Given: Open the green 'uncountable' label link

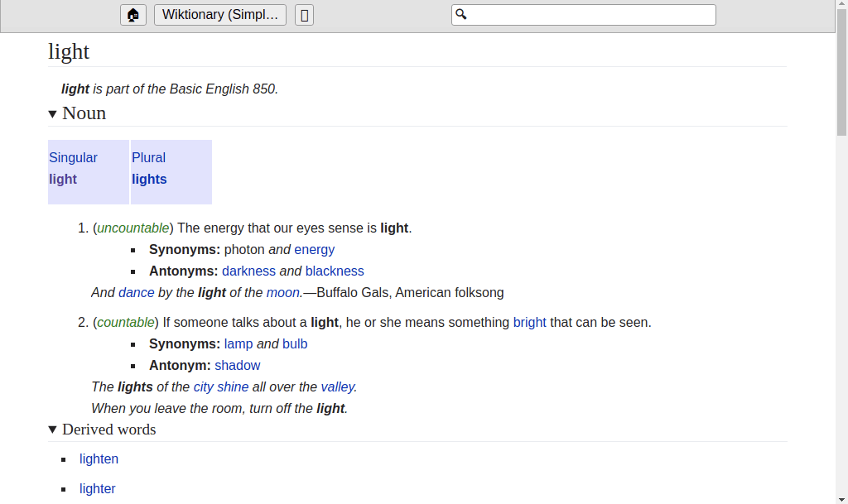Looking at the screenshot, I should tap(132, 228).
